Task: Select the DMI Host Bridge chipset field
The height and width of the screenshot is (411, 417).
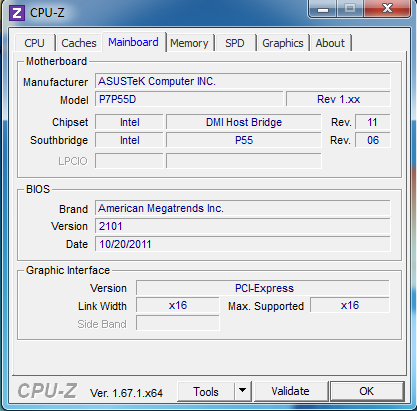Action: click(x=244, y=122)
